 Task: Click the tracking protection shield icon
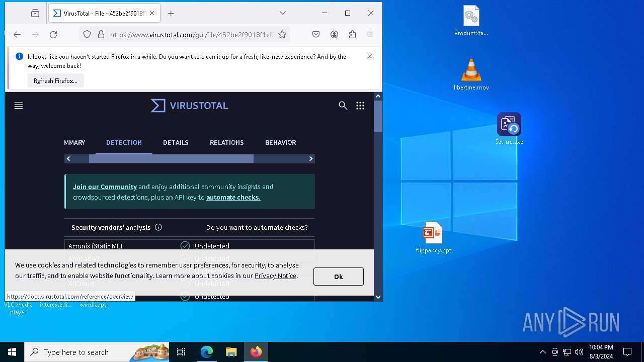87,34
